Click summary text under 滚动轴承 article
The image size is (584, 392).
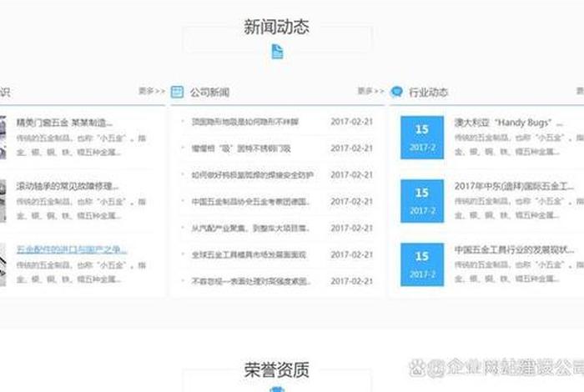pyautogui.click(x=81, y=209)
